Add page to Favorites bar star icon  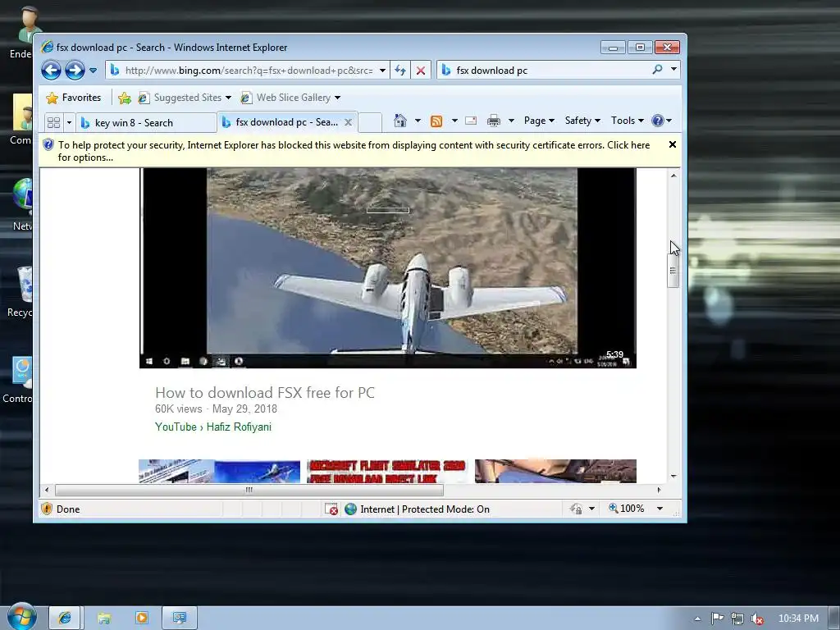click(125, 98)
